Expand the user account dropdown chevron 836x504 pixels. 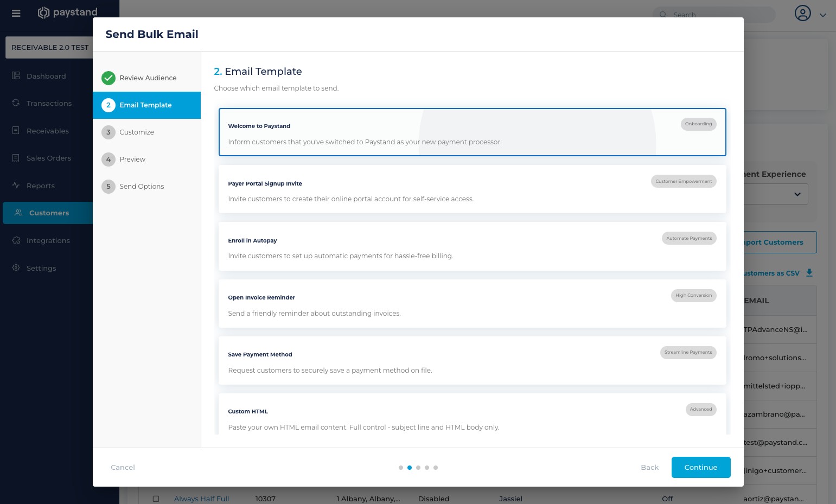[823, 15]
